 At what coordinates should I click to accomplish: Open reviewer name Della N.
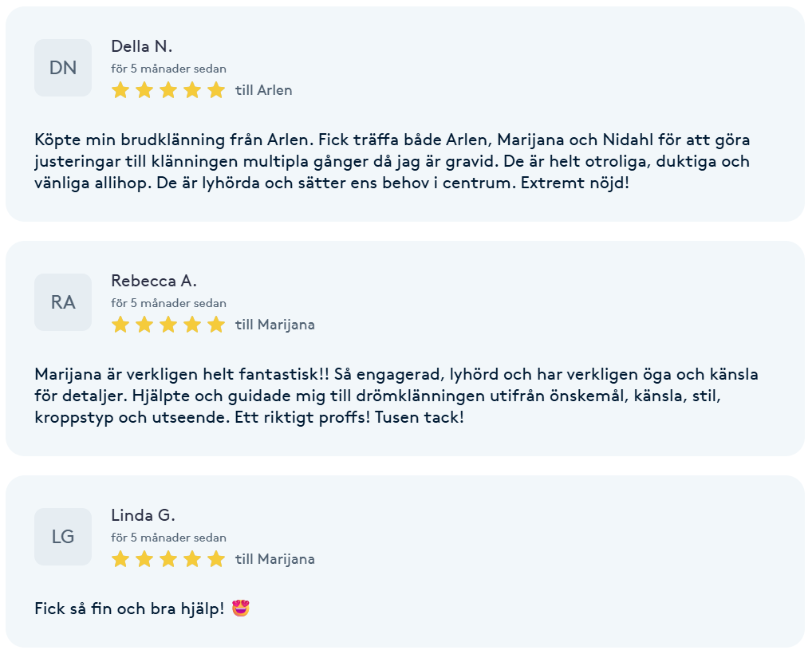click(141, 46)
